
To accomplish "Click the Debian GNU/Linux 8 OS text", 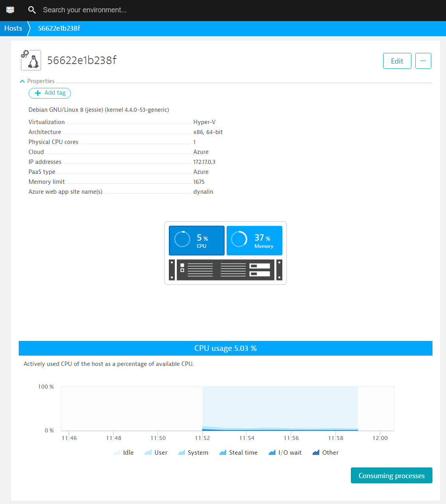I will (99, 110).
